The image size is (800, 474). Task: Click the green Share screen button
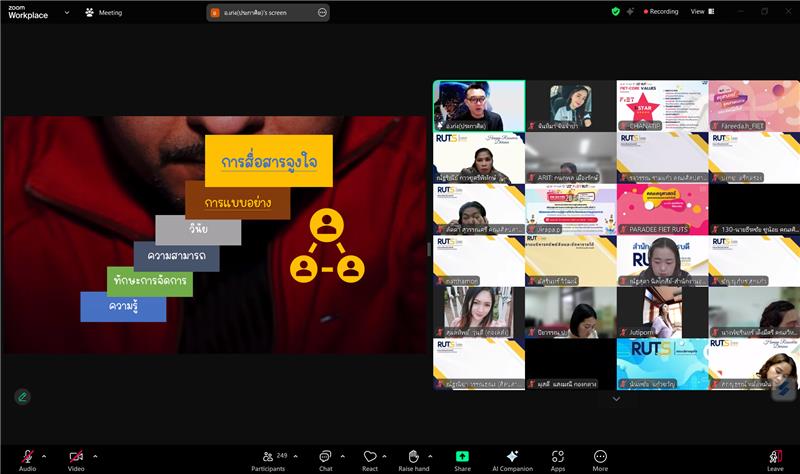(462, 456)
